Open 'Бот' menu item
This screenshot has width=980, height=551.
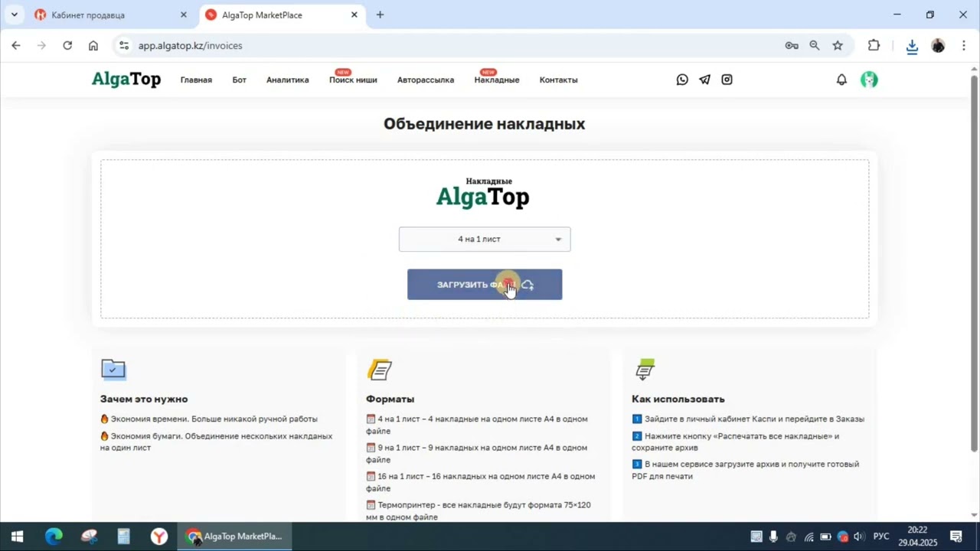pyautogui.click(x=240, y=80)
